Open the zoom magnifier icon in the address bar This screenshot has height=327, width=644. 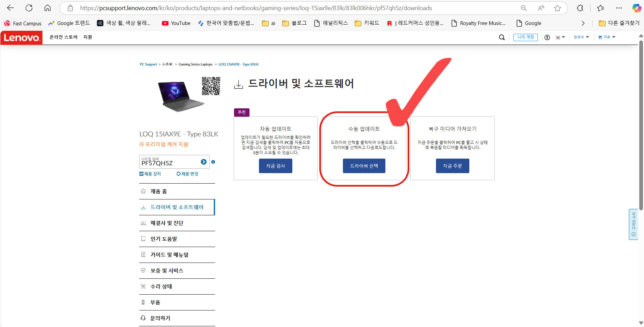524,8
